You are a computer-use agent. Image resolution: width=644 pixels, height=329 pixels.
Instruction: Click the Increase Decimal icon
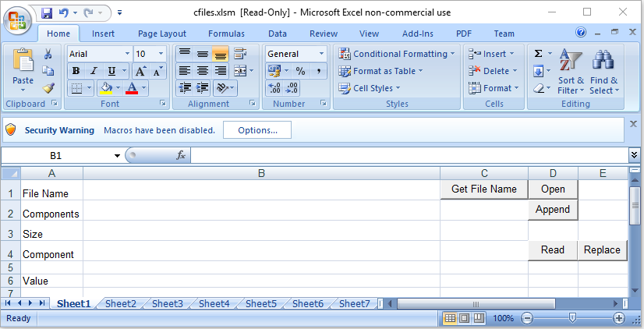(x=274, y=88)
